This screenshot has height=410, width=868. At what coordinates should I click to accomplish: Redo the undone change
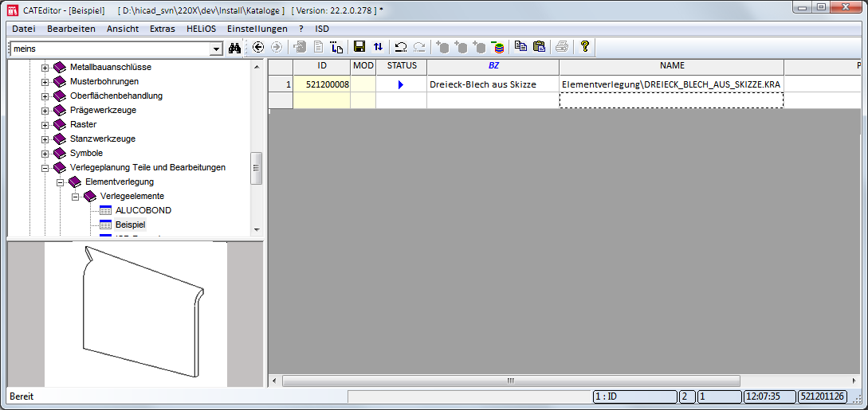[419, 48]
